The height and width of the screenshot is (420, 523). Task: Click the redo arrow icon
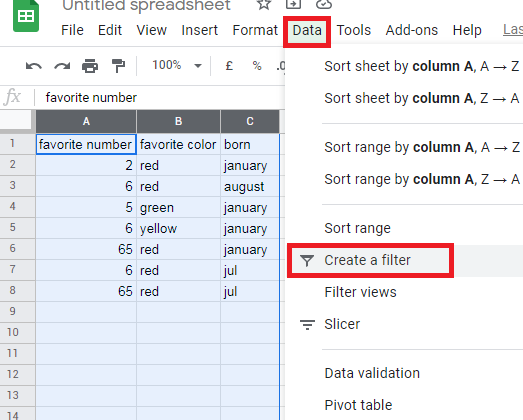(62, 66)
